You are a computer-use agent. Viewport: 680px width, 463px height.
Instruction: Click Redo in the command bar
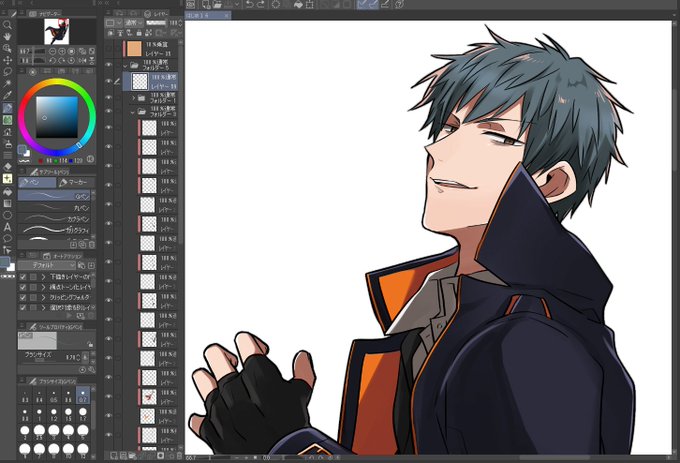[260, 4]
